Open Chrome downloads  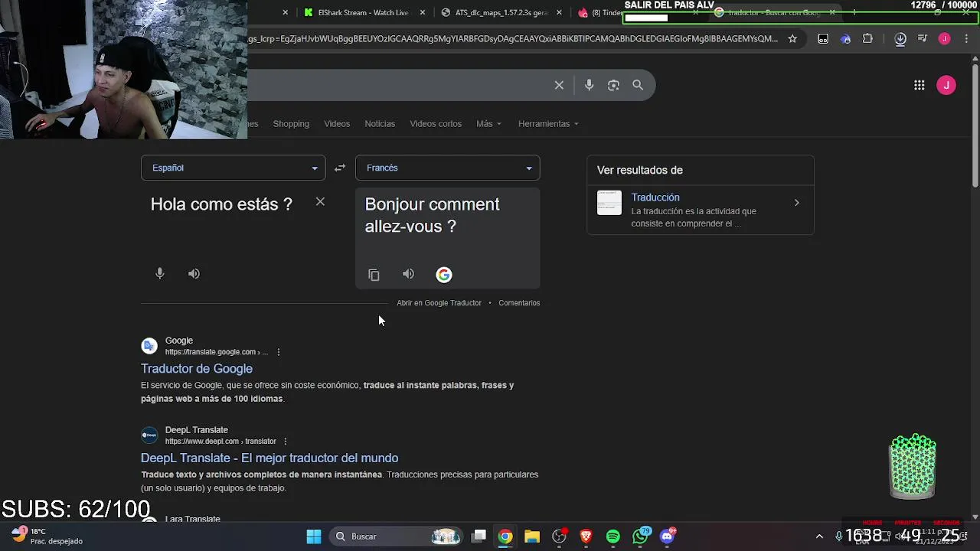[x=900, y=38]
